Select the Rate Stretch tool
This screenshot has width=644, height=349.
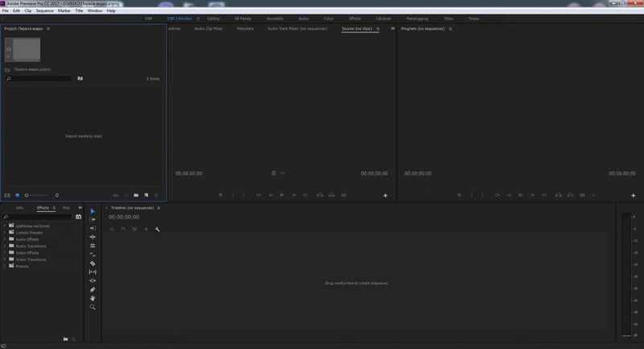tap(93, 255)
